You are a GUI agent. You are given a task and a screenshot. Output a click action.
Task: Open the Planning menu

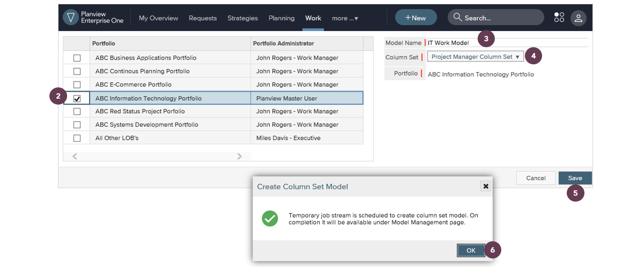click(x=282, y=18)
